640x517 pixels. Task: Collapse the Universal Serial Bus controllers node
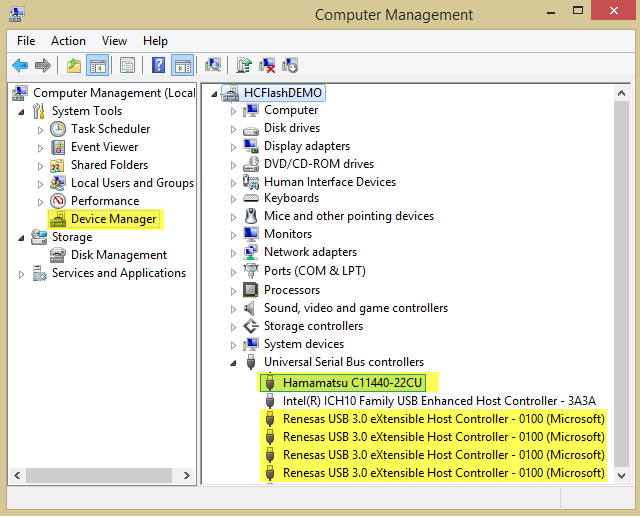click(233, 362)
